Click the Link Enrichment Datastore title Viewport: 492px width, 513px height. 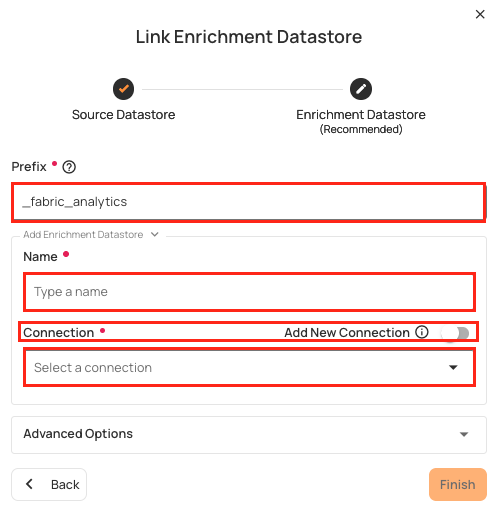pos(249,37)
